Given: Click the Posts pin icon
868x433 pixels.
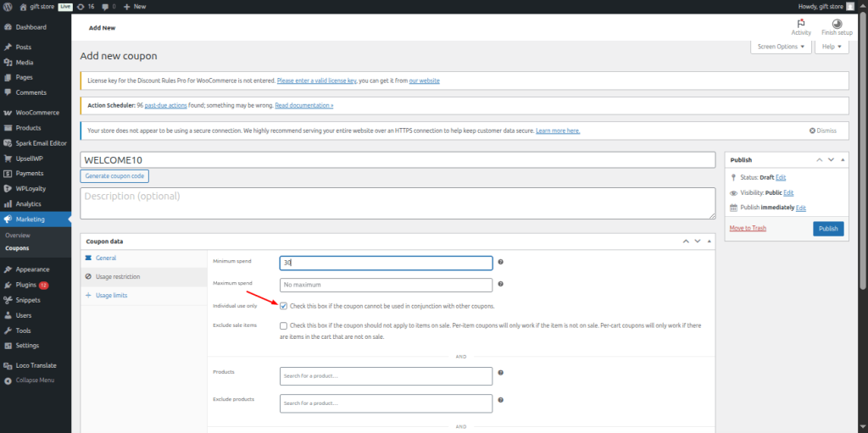Looking at the screenshot, I should tap(8, 47).
